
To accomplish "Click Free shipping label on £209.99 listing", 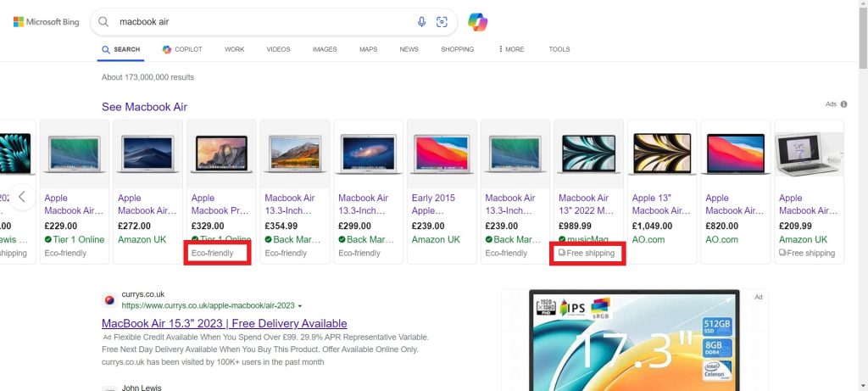I will click(807, 253).
